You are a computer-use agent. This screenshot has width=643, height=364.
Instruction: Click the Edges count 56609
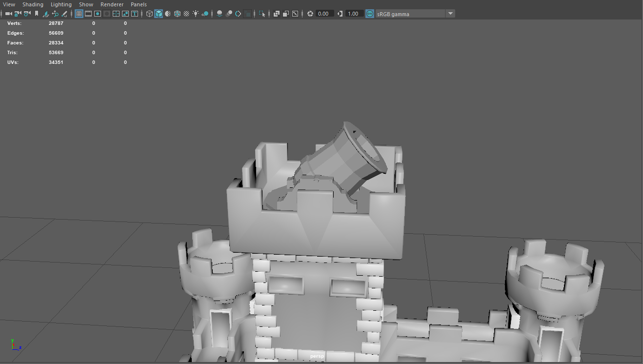tap(56, 33)
